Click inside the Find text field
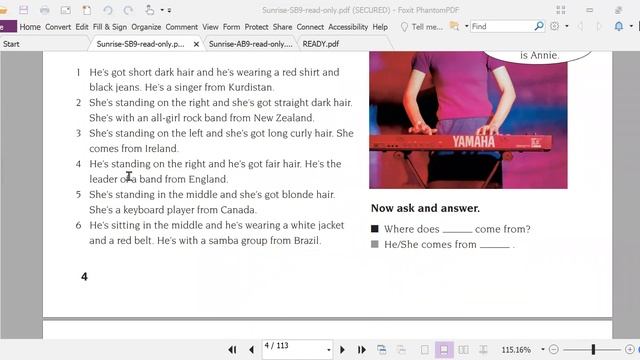 tap(502, 27)
